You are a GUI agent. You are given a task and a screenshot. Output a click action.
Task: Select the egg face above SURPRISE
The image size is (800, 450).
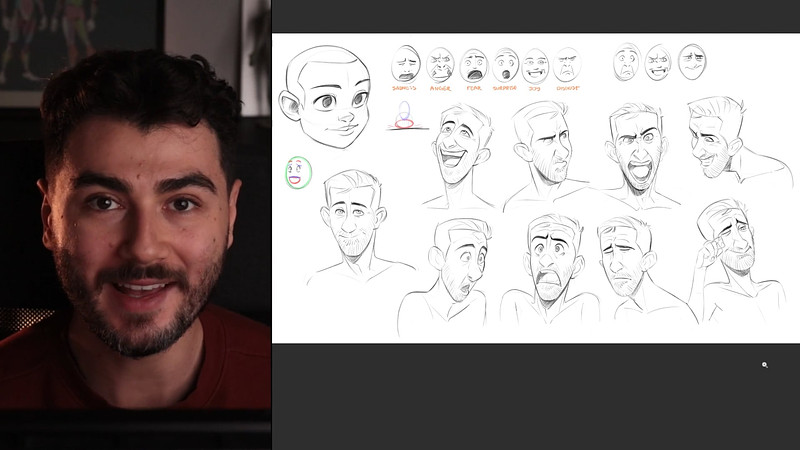(506, 65)
